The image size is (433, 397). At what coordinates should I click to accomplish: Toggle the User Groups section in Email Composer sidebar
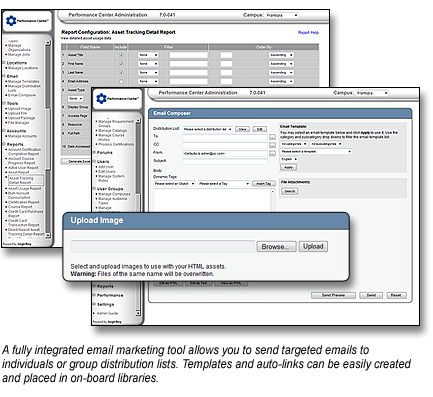click(94, 189)
